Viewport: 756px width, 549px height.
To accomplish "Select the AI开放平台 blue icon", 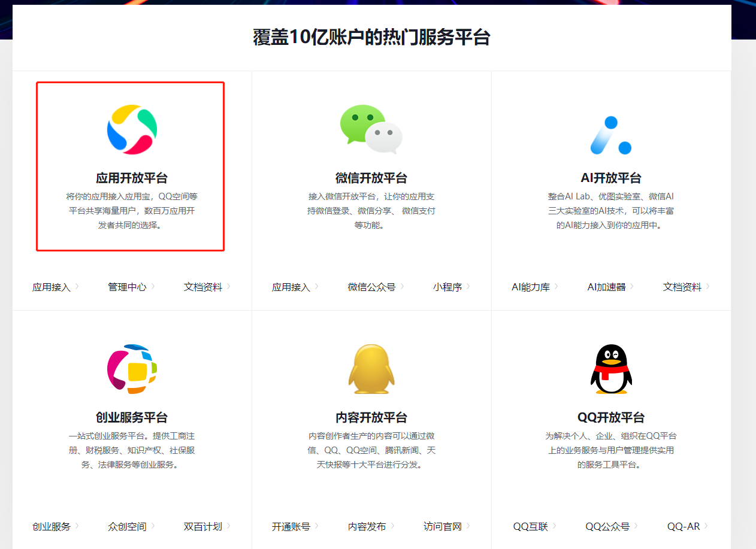I will 611,128.
